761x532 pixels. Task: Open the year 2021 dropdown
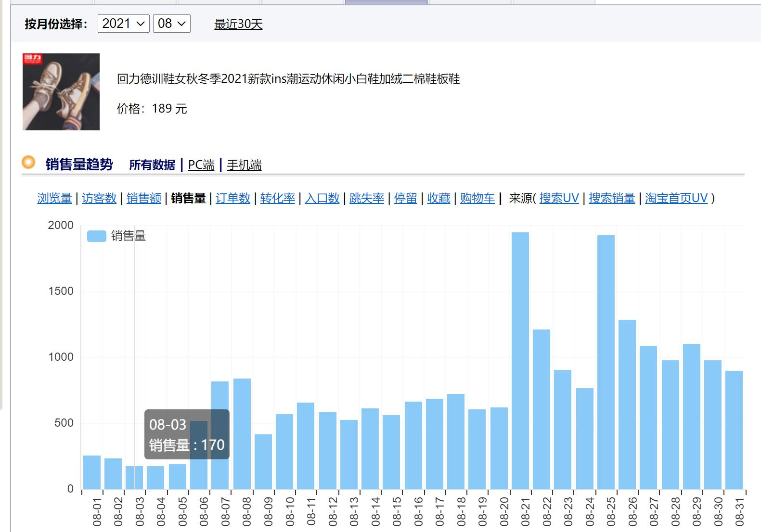(x=123, y=24)
